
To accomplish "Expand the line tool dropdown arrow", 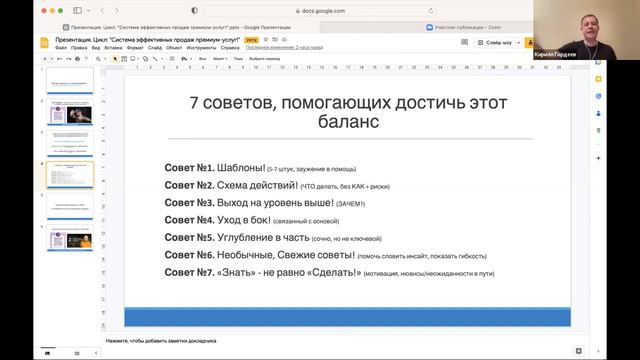I will click(162, 59).
